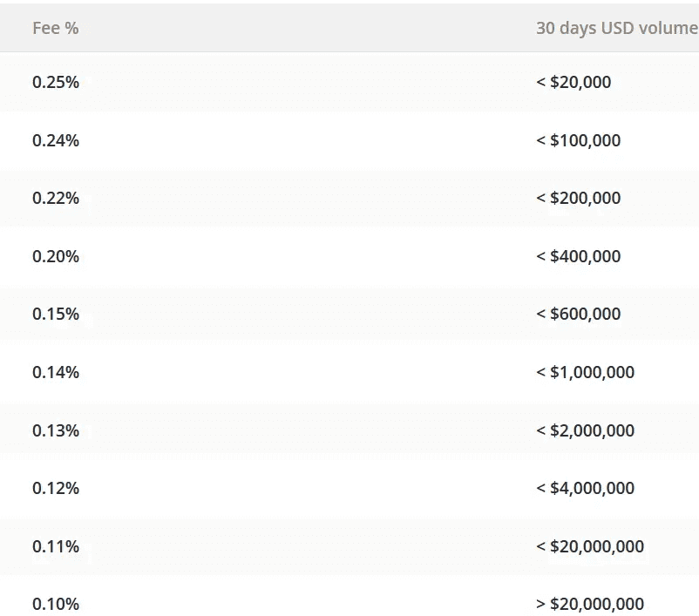Select the 0.25% fee cell
This screenshot has height=616, width=699.
click(x=56, y=82)
